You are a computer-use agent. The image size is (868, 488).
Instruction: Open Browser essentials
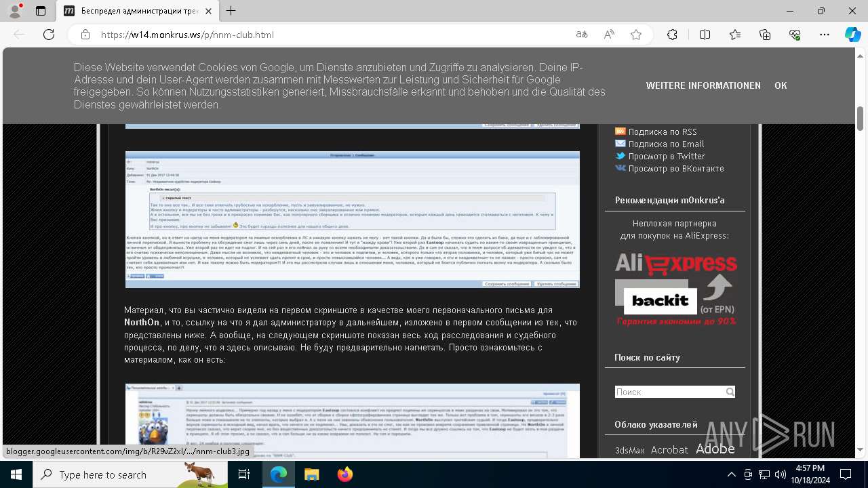point(795,35)
